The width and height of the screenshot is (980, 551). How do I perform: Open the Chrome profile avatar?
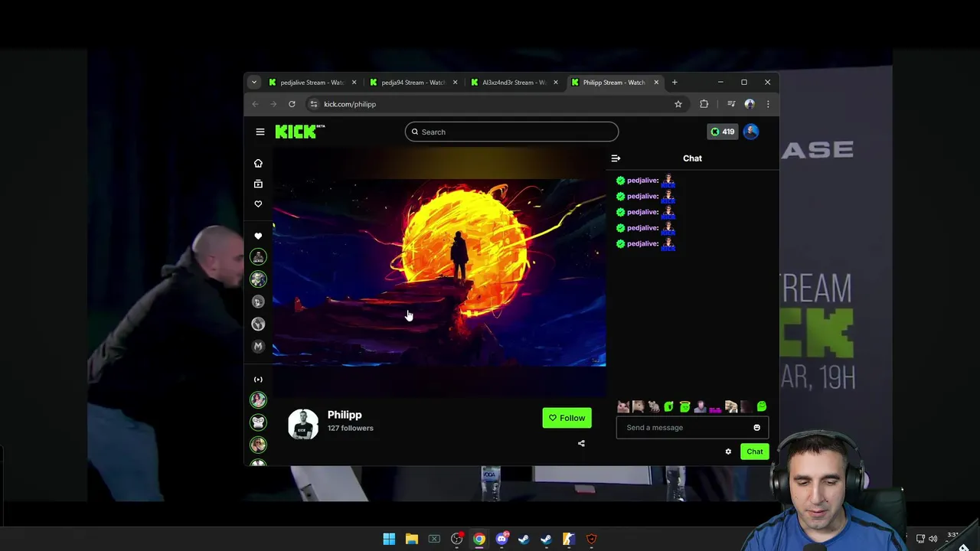coord(750,104)
